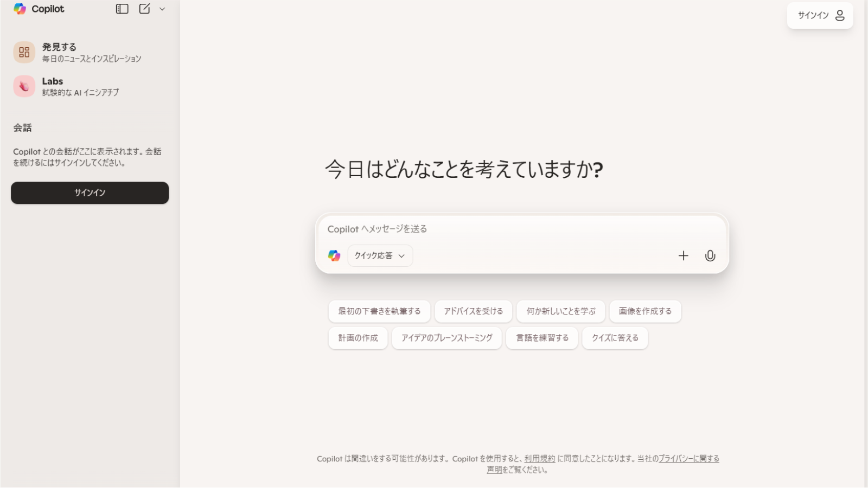
Task: Click サインイン button at top right
Action: (x=820, y=15)
